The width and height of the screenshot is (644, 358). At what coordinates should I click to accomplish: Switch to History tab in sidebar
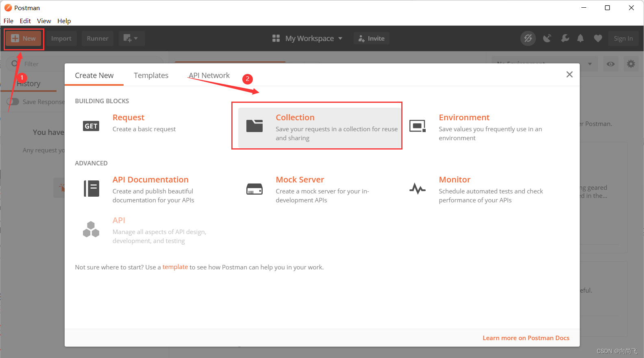point(28,83)
